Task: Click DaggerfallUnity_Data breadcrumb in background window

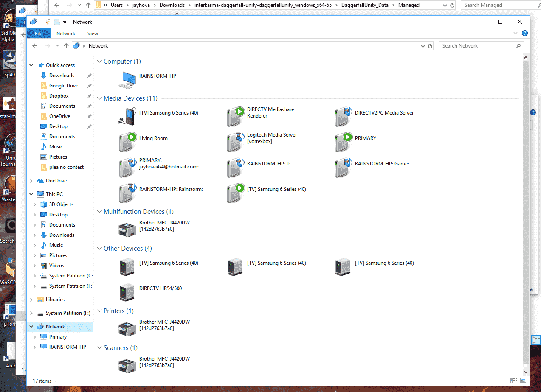Action: (x=365, y=5)
